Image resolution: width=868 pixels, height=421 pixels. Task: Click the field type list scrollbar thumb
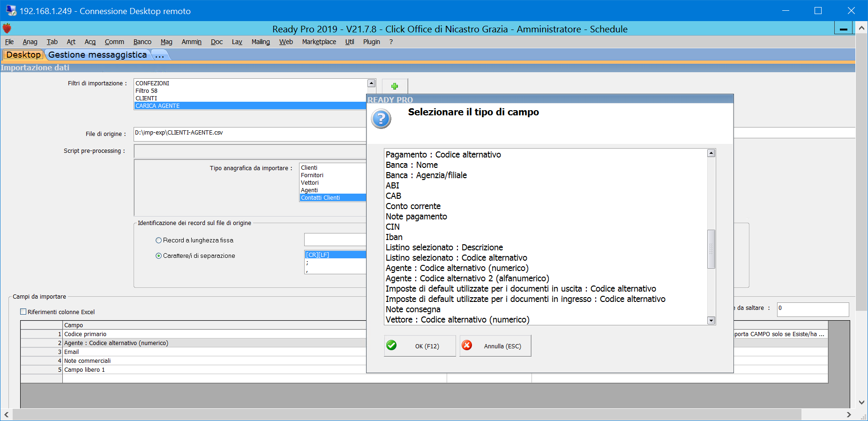[711, 249]
